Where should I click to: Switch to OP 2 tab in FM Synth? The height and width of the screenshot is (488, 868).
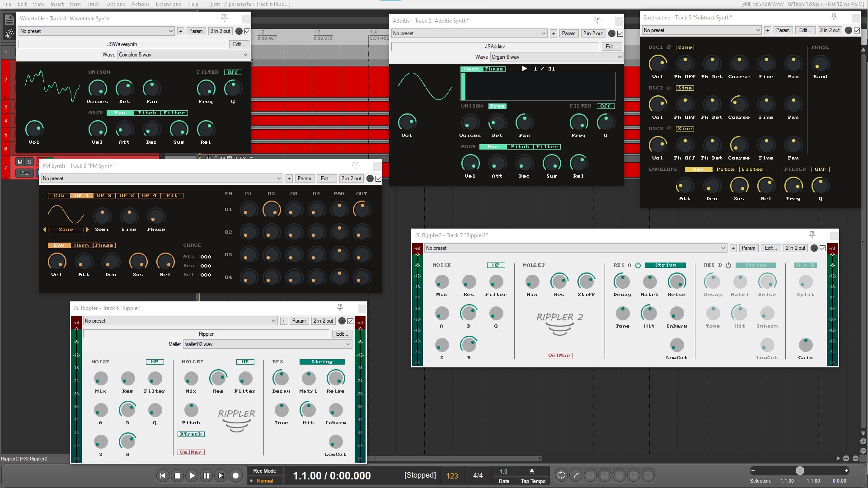tap(104, 196)
